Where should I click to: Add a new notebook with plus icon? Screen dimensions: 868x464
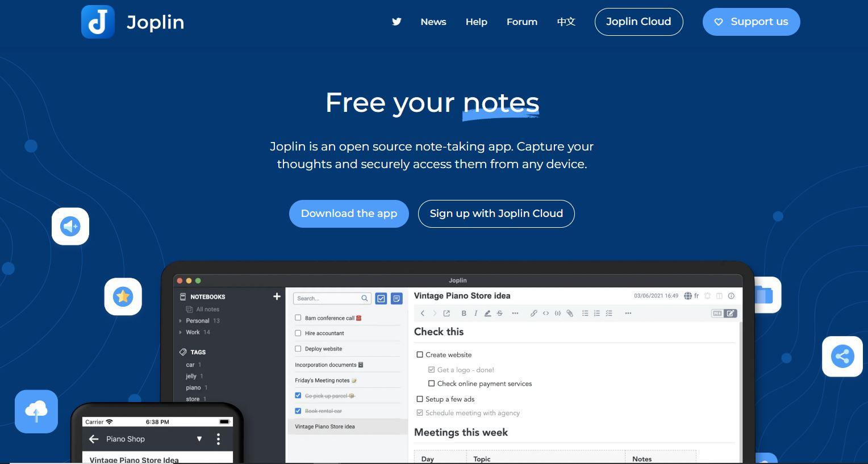tap(277, 296)
